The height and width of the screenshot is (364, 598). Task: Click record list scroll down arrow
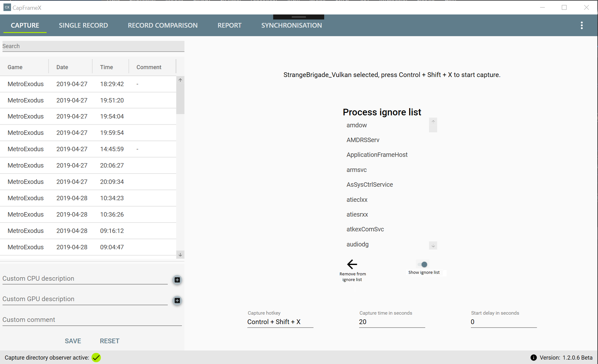(180, 255)
